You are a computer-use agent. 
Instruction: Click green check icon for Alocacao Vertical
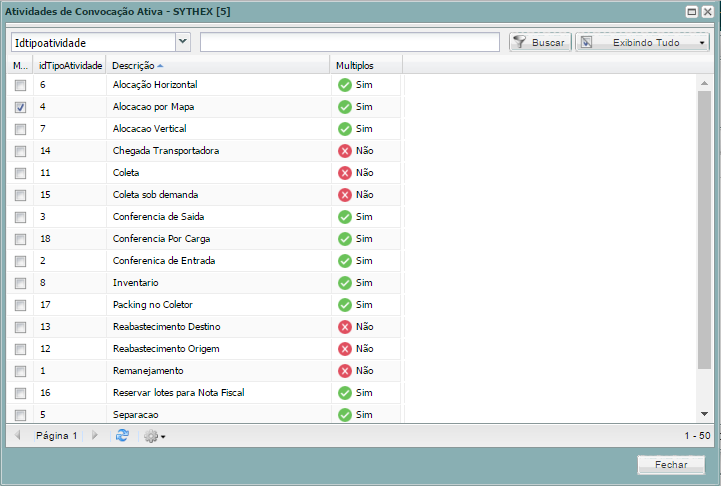click(x=345, y=129)
